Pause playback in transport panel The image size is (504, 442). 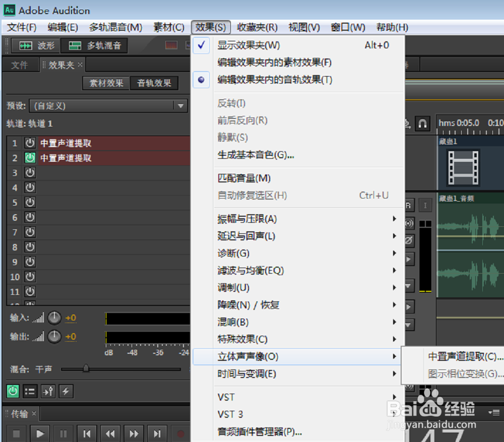point(64,433)
